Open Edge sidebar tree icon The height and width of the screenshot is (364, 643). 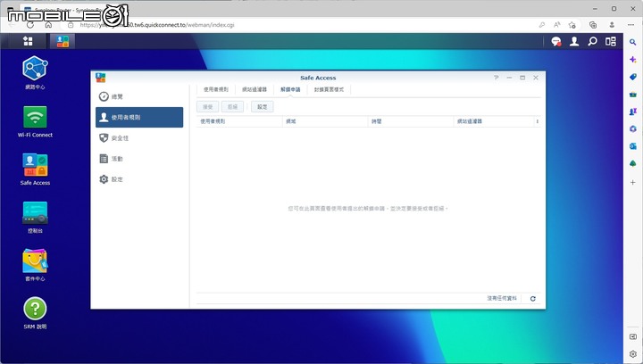633,164
